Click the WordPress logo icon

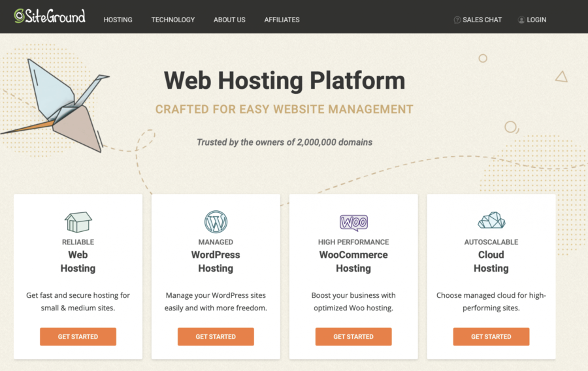pos(216,222)
